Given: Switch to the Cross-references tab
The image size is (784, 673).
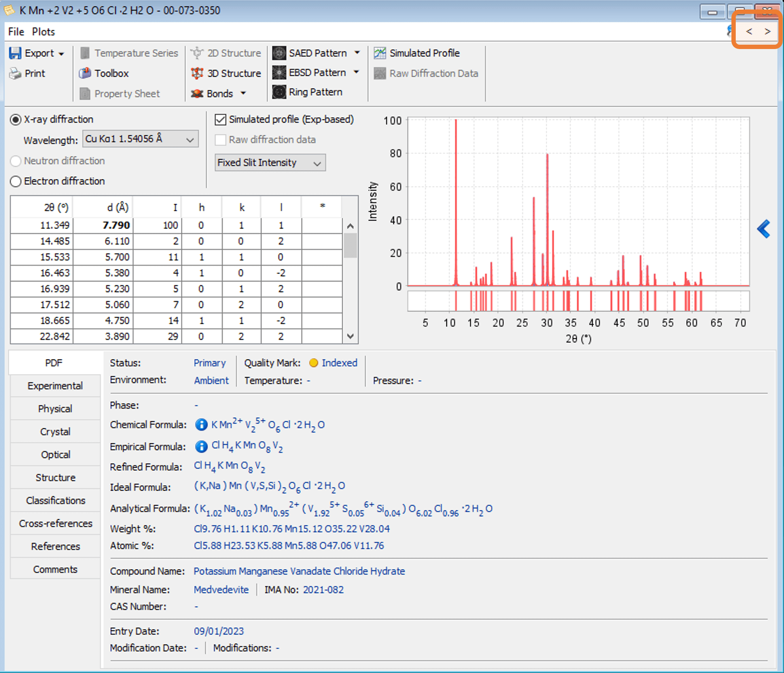Looking at the screenshot, I should 55,524.
